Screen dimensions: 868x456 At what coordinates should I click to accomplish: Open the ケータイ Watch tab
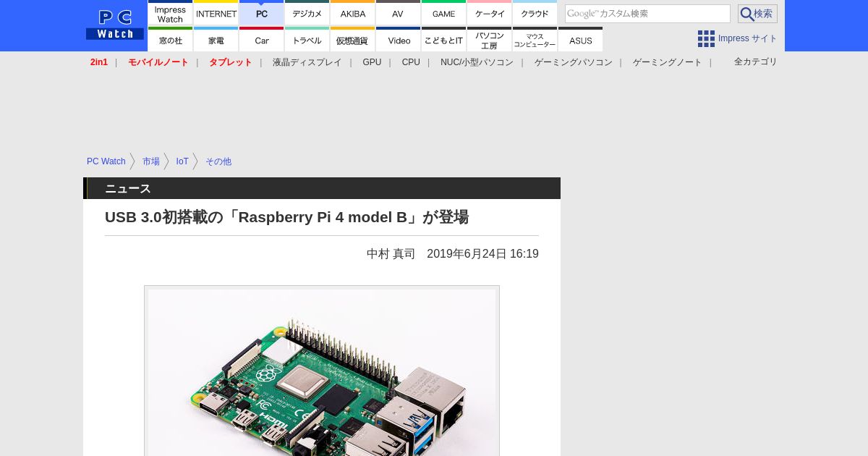click(489, 12)
